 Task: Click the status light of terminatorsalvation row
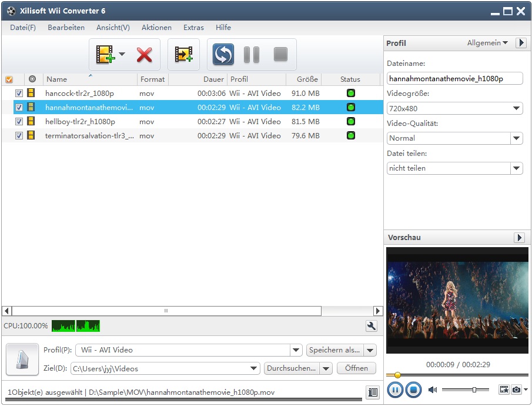point(351,135)
